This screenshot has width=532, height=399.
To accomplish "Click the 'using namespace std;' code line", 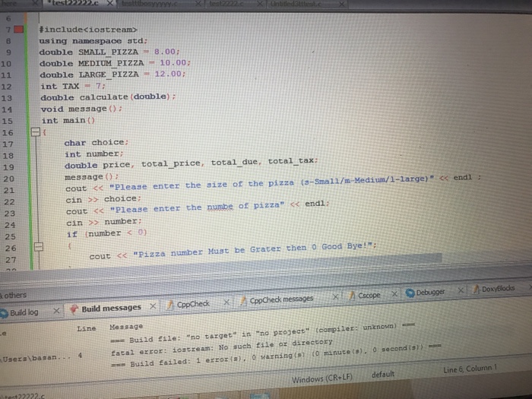I will point(93,41).
